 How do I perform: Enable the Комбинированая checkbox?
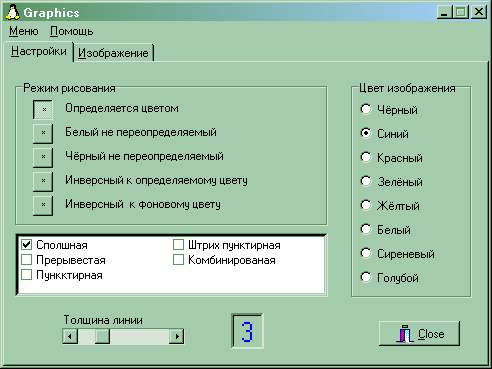(178, 260)
